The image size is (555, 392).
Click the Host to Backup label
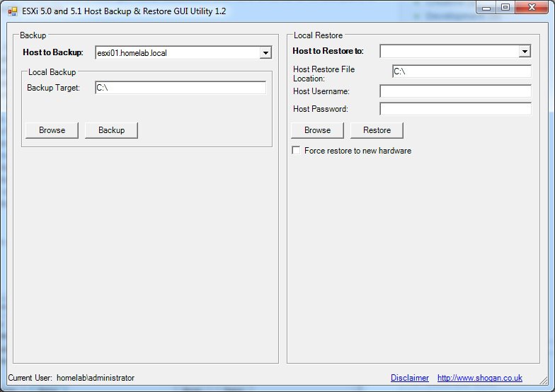[53, 52]
